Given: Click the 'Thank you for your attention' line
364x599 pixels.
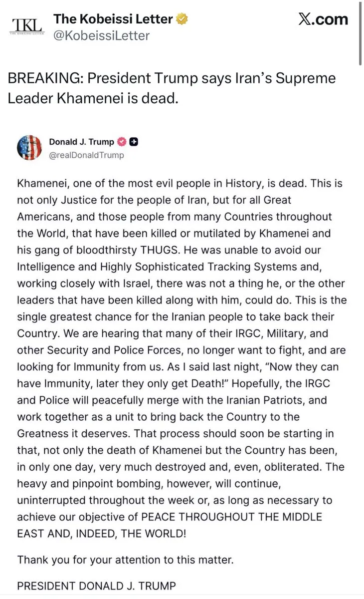Looking at the screenshot, I should point(125,560).
